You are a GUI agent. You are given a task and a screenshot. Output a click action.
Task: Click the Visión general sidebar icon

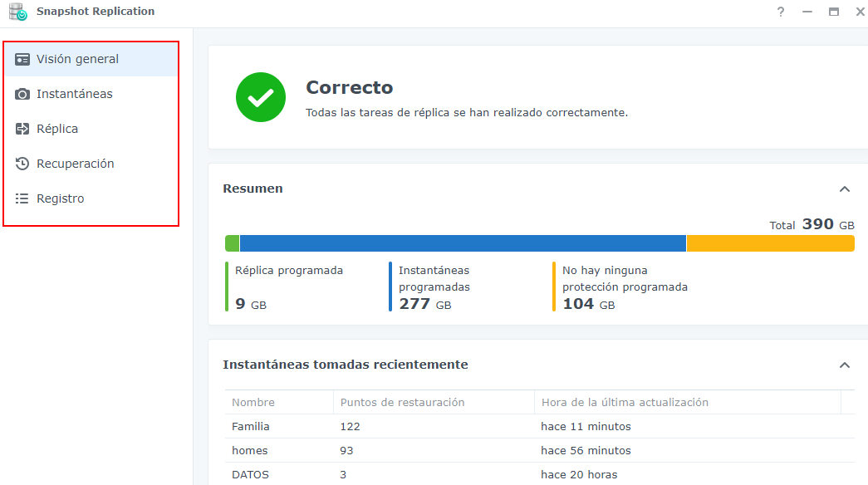tap(22, 59)
